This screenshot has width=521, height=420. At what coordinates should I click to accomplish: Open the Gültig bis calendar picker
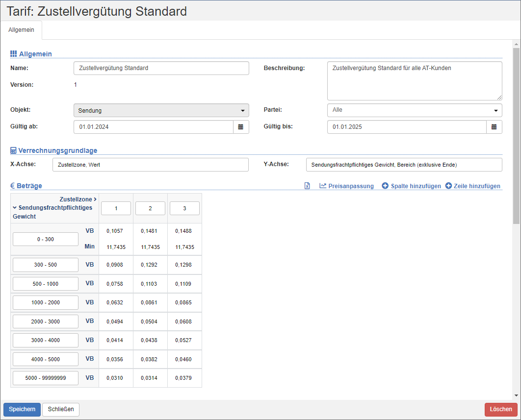click(494, 127)
